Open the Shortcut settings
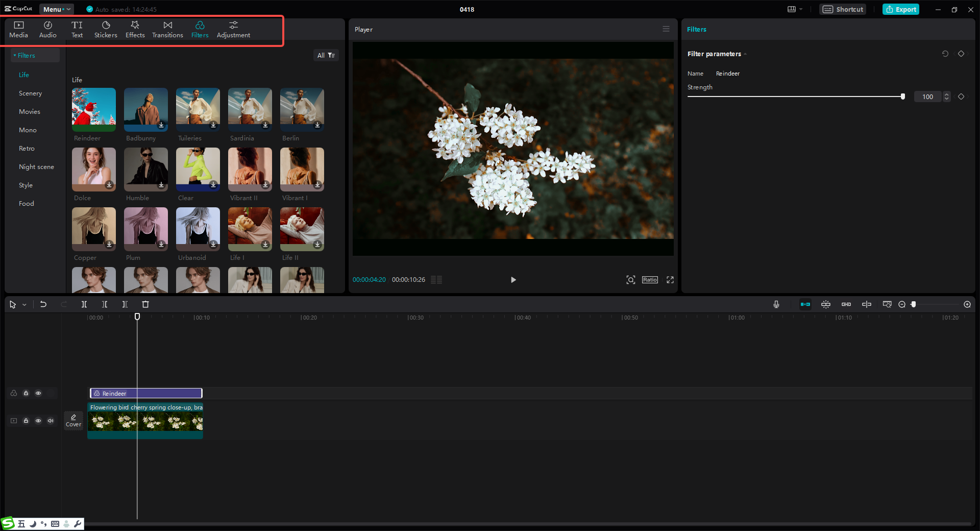Viewport: 980px width, 531px height. click(842, 9)
